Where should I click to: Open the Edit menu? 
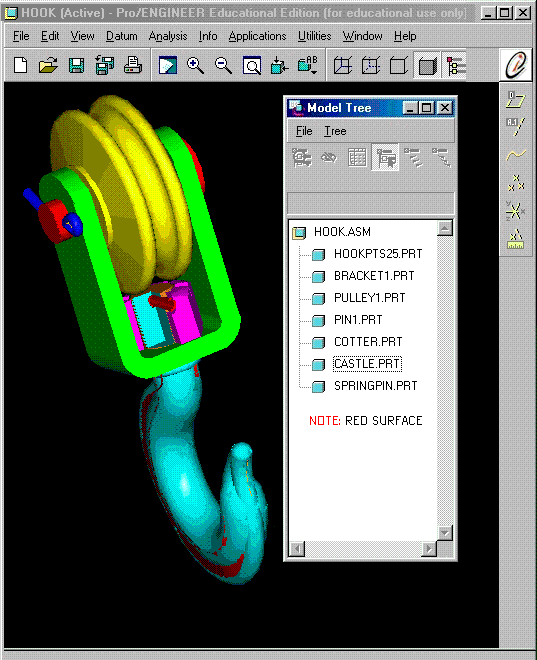(50, 36)
